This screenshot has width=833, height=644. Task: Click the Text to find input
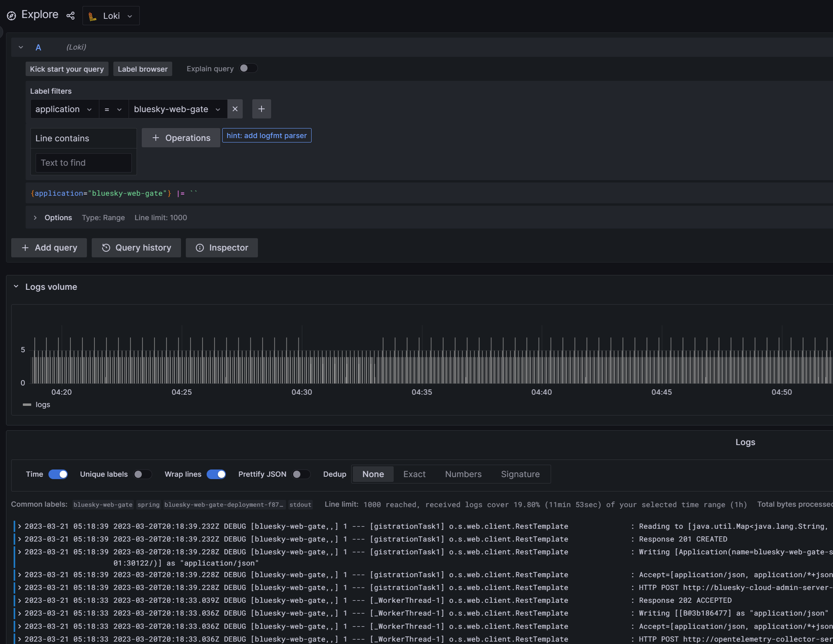click(x=84, y=163)
